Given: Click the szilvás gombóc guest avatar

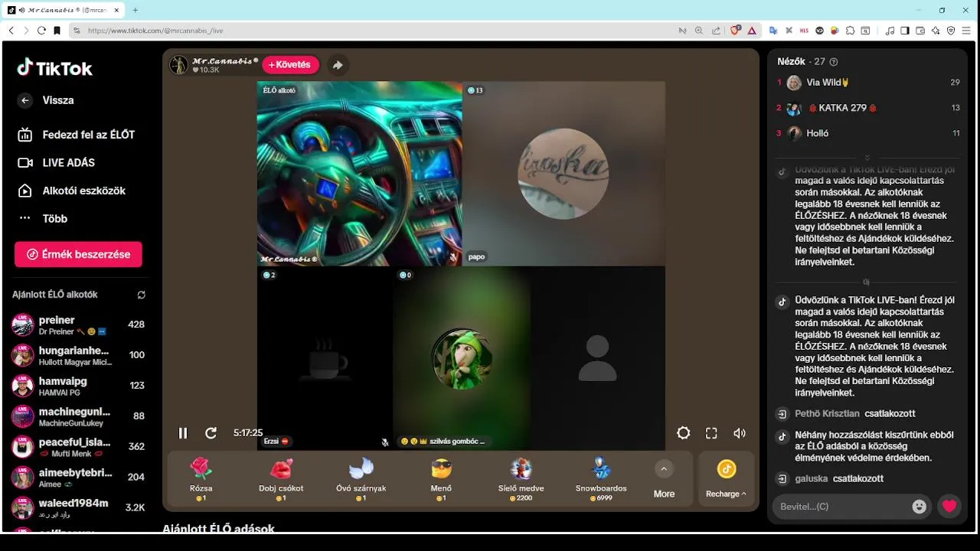Looking at the screenshot, I should (x=462, y=359).
